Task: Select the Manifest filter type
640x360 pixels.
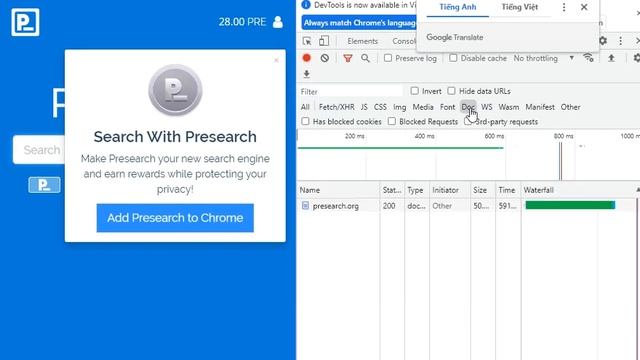Action: 540,107
